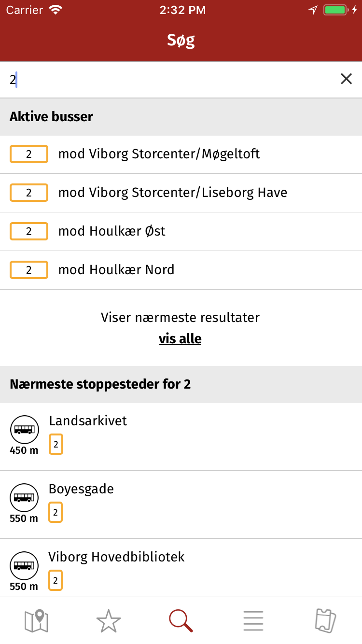Open the Landsarkivet stop
The image size is (362, 644).
(x=181, y=437)
